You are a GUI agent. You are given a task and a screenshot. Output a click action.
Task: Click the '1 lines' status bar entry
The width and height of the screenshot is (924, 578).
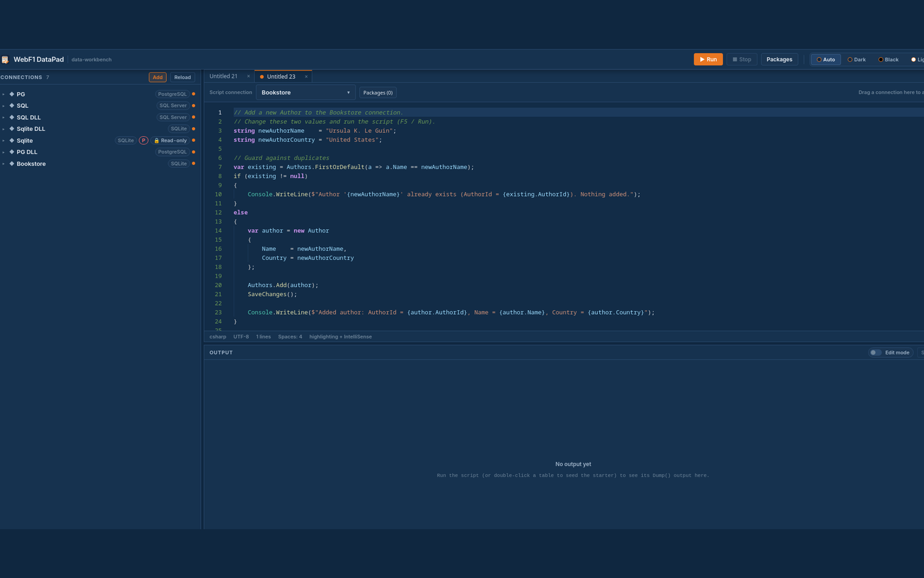point(264,337)
